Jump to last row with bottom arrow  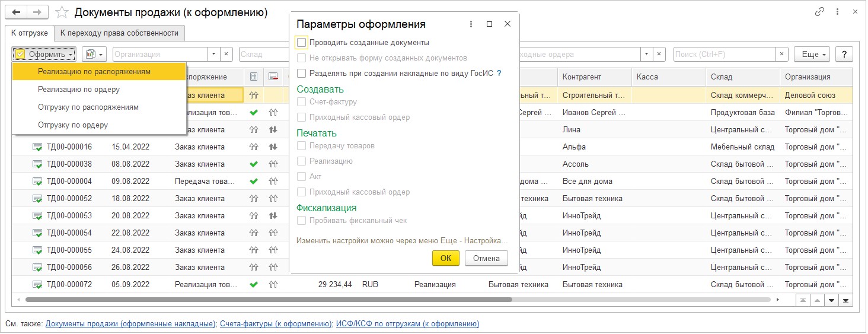[x=846, y=300]
